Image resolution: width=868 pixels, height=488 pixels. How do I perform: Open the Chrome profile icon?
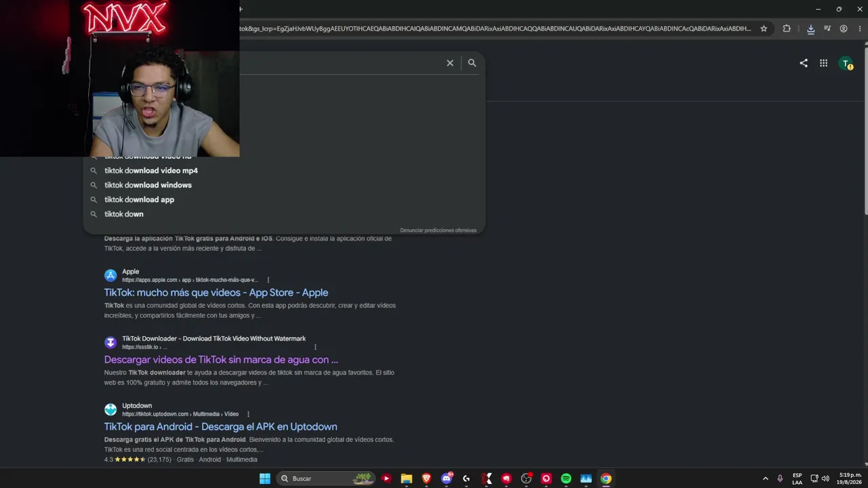tap(844, 28)
